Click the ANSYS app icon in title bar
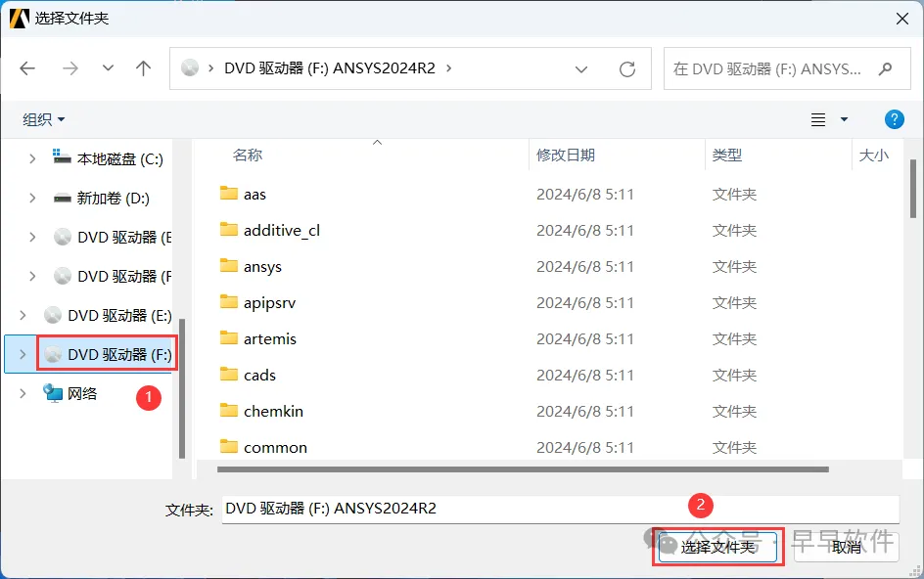The height and width of the screenshot is (579, 924). 19,19
